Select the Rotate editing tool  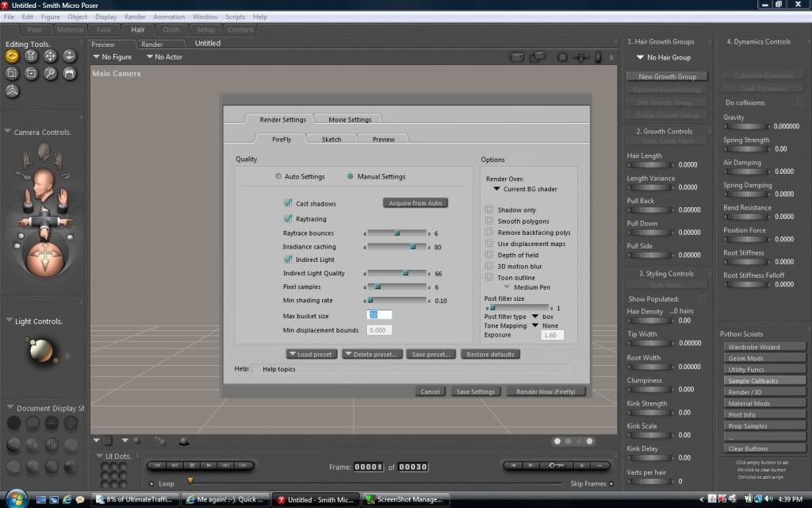[12, 56]
